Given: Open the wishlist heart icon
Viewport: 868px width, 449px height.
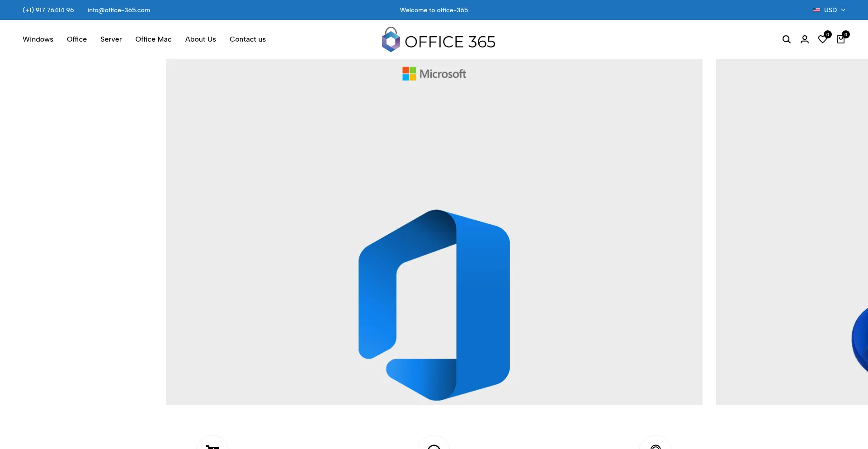Looking at the screenshot, I should pos(822,39).
